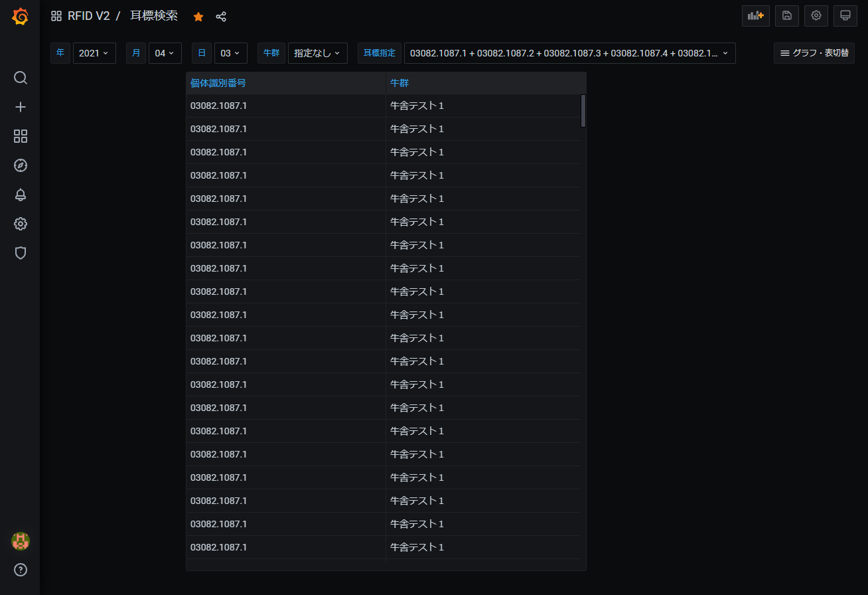Toggle the dashboard favorite star
This screenshot has width=868, height=595.
point(198,17)
